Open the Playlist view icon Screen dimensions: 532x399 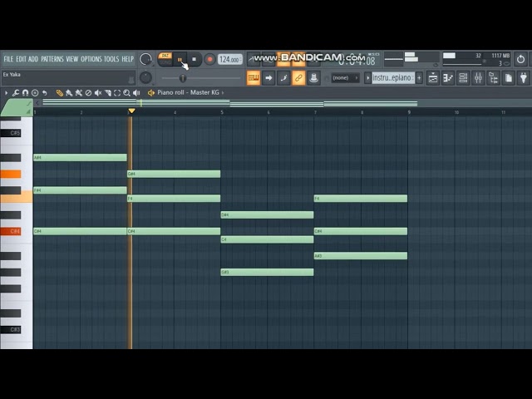433,78
